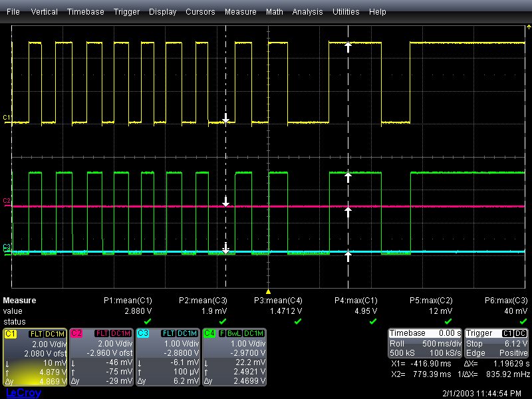Click the LeCroy logo link
The height and width of the screenshot is (399, 532).
23,393
